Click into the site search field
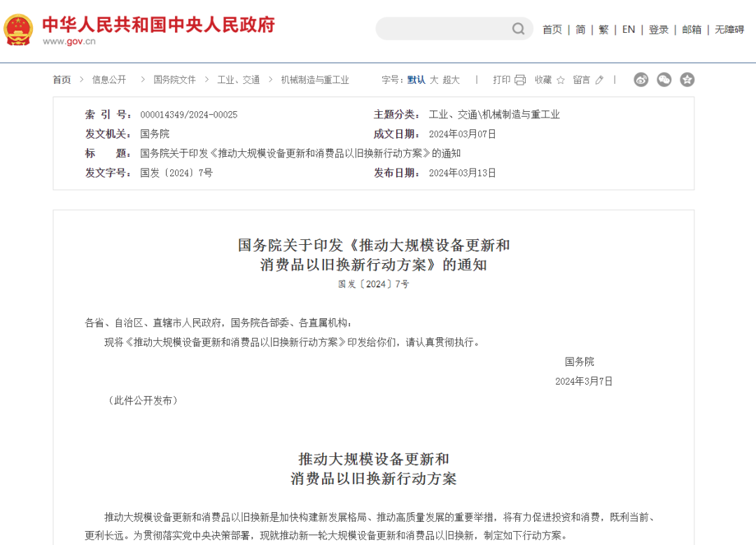 click(442, 29)
